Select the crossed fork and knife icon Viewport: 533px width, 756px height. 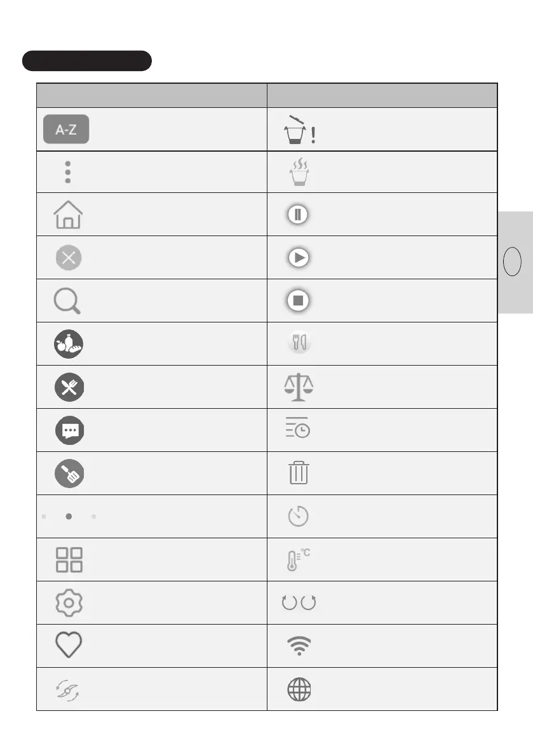[x=69, y=388]
